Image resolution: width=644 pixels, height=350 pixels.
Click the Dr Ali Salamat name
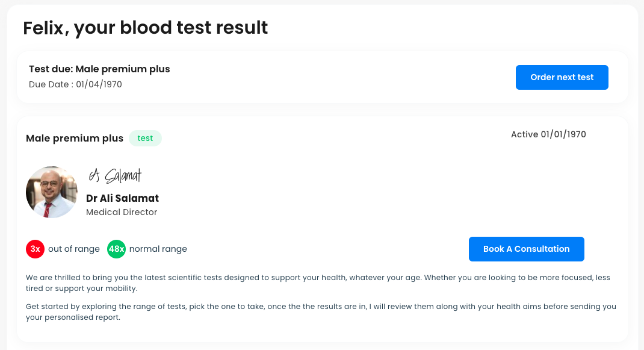click(x=122, y=198)
